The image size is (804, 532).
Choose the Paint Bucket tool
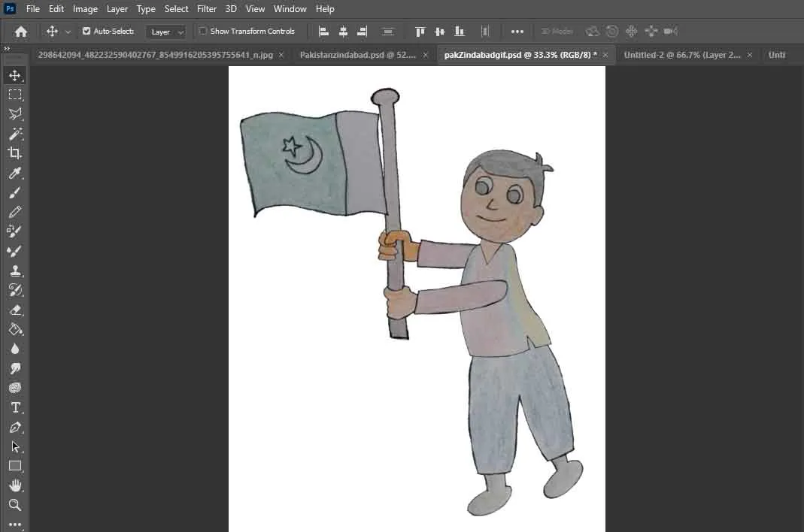click(x=14, y=329)
